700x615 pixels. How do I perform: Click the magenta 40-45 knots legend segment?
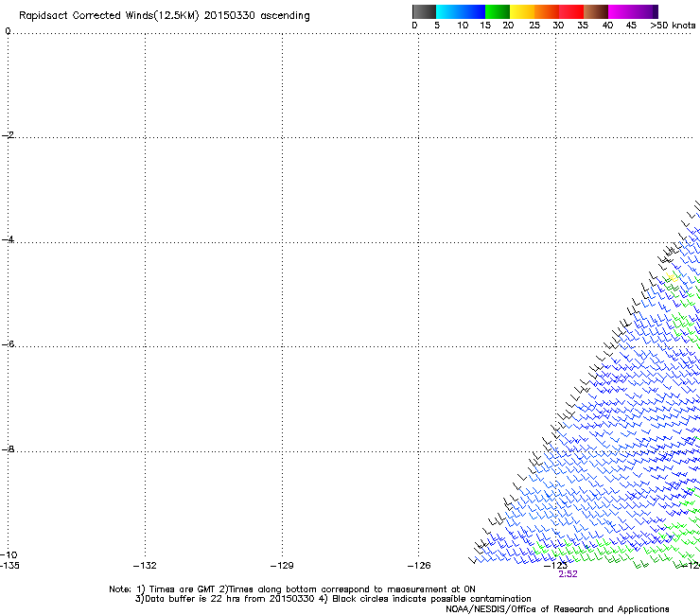click(x=621, y=11)
